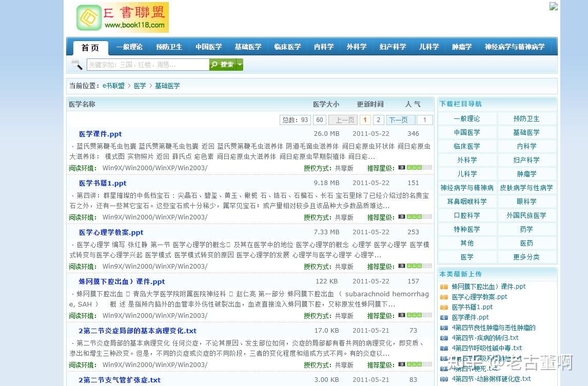Click broken image icon at top right

(x=554, y=6)
